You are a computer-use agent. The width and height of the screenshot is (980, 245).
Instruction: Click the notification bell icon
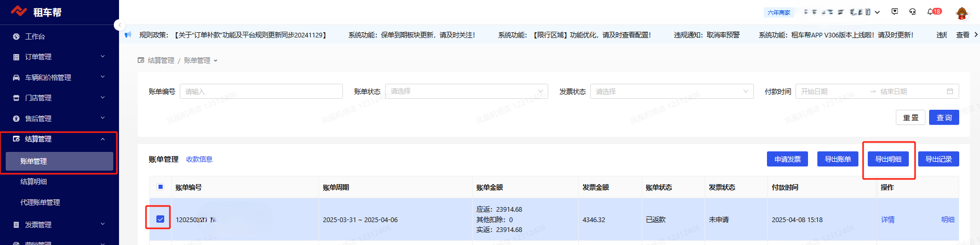point(930,11)
